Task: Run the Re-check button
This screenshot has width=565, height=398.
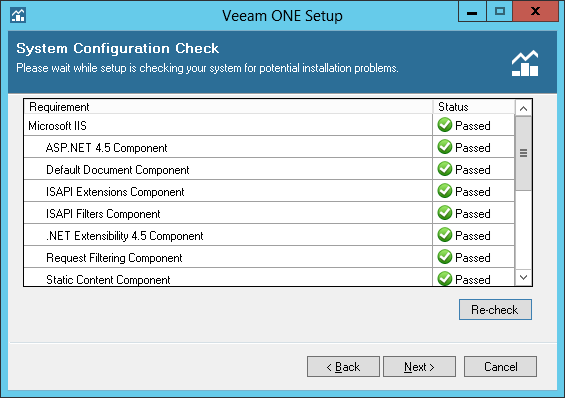Action: click(495, 309)
